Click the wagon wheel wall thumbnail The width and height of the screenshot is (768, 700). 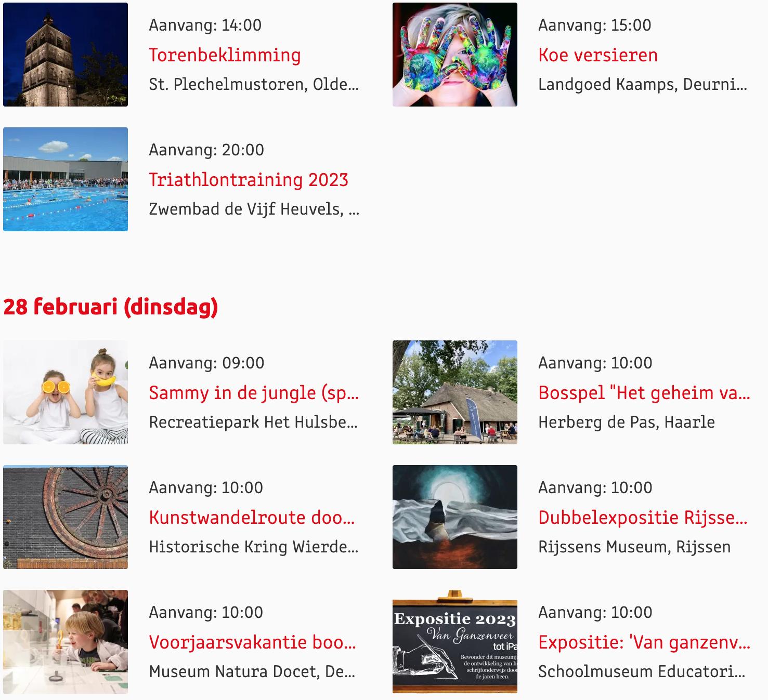pos(66,517)
